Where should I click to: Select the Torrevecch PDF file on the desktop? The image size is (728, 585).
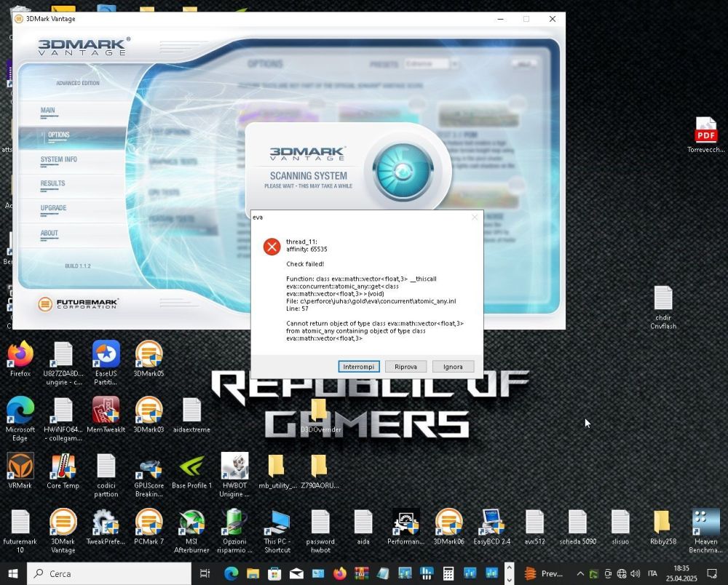705,135
